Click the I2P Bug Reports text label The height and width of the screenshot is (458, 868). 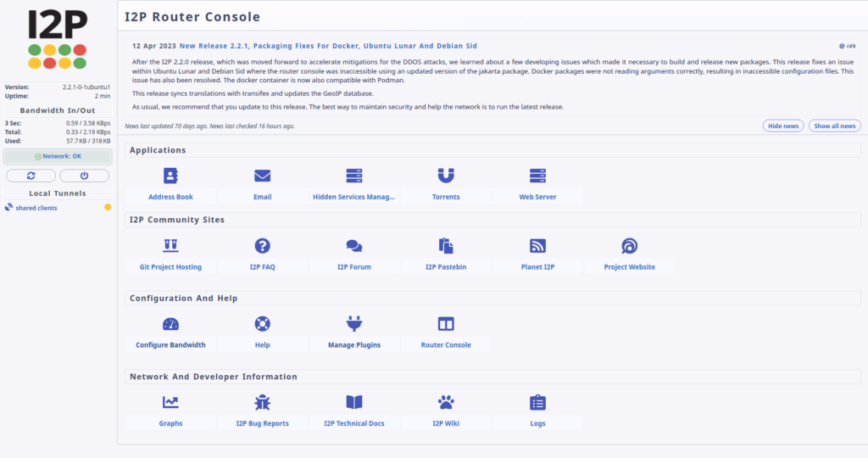[263, 423]
